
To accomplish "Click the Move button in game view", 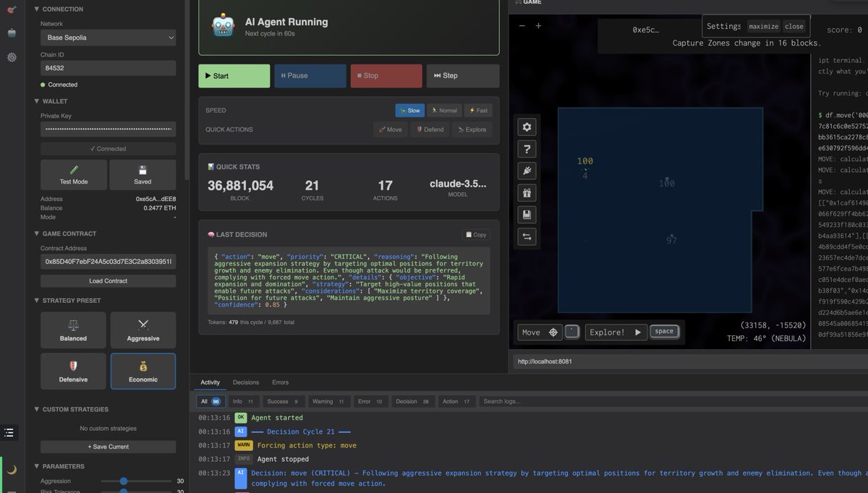I will point(539,333).
